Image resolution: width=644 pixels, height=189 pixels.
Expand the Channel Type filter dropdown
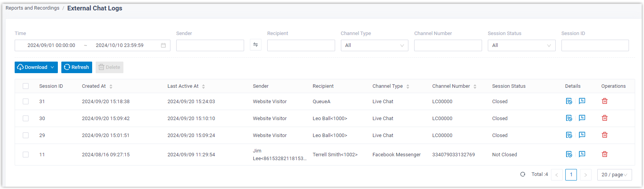click(x=374, y=45)
